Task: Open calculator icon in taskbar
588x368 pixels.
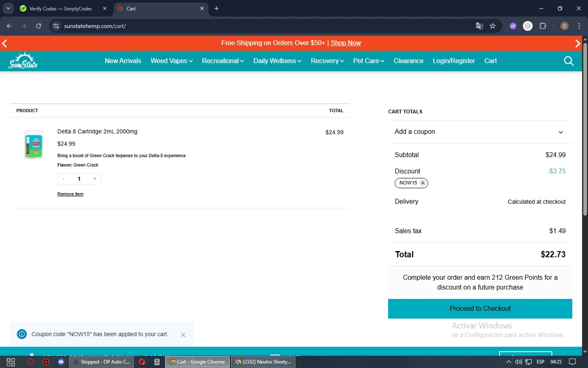Action: pyautogui.click(x=157, y=362)
